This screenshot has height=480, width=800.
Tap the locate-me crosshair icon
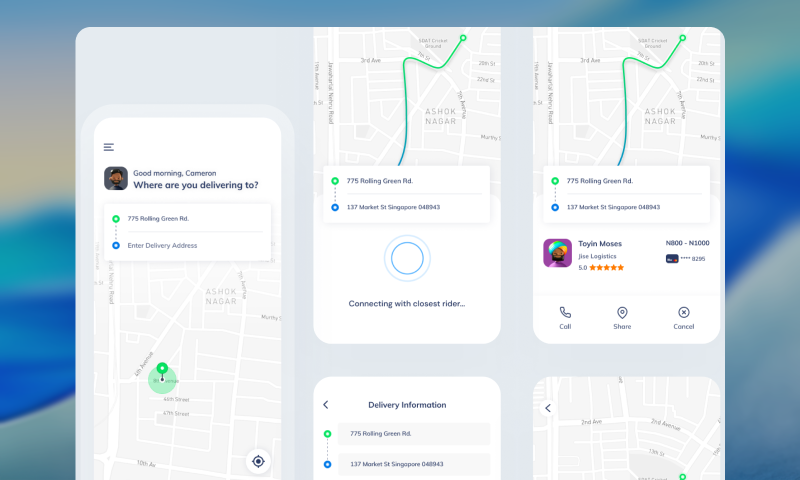(258, 461)
